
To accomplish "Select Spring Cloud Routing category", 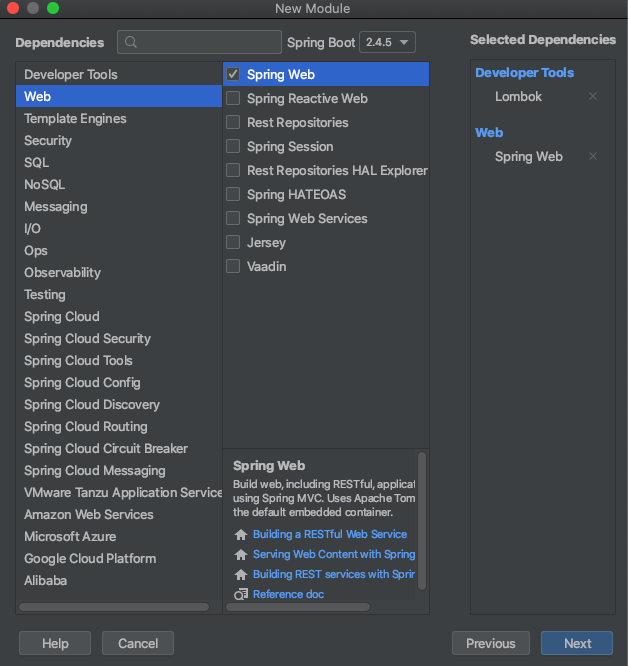I will click(119, 426).
